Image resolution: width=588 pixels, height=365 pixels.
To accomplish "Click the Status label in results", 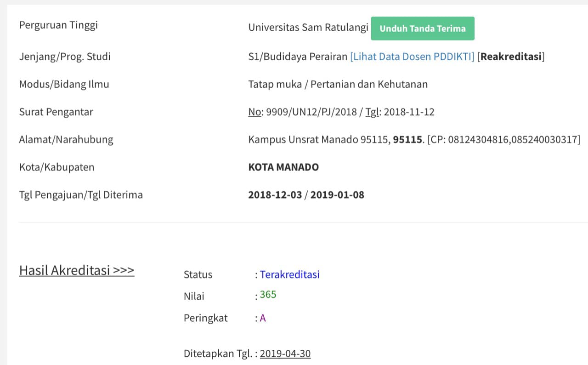I will 198,274.
